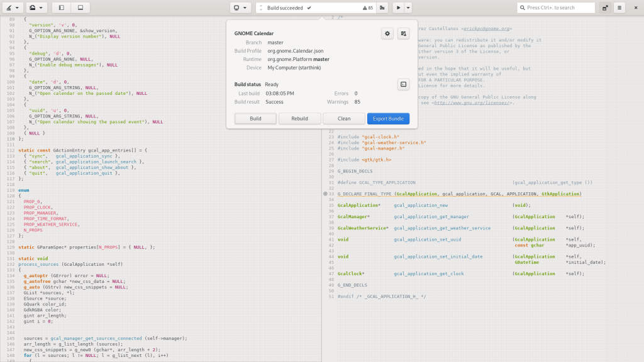Screen dimensions: 644x362
Task: Click 'gcal_application_set_initial_date' declaration
Action: 438,257
